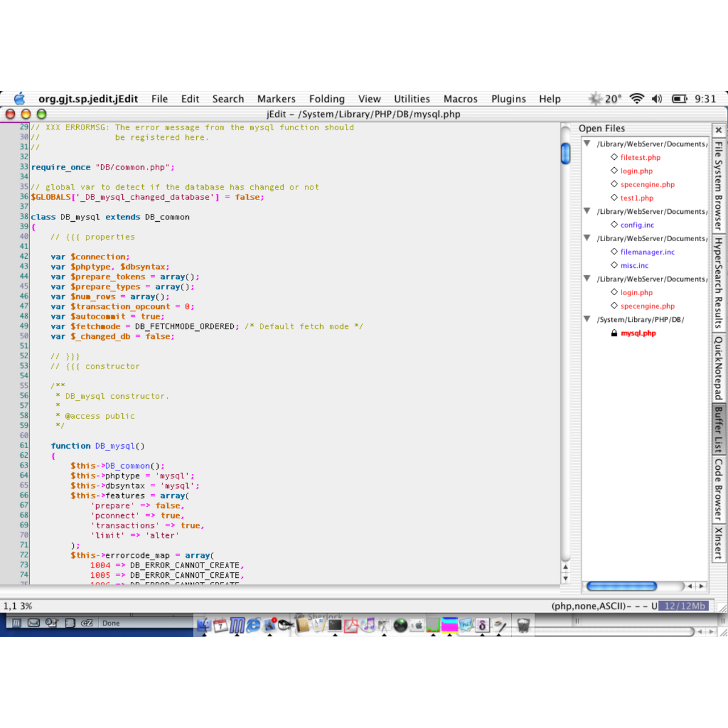The height and width of the screenshot is (728, 728).
Task: Switch to the File System Browser tab
Action: pyautogui.click(x=718, y=186)
